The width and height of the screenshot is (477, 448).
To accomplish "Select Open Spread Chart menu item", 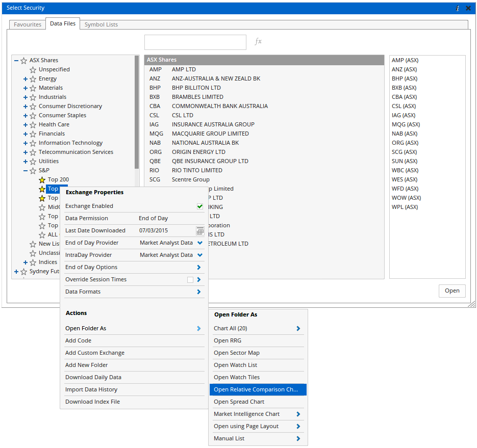I will 258,402.
